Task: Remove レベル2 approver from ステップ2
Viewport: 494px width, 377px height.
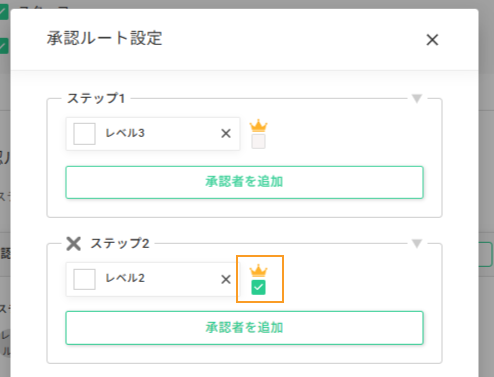Action: (226, 279)
